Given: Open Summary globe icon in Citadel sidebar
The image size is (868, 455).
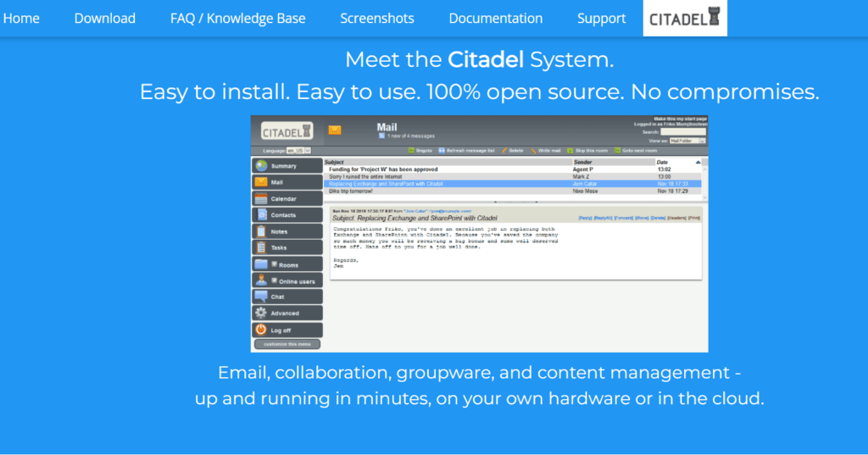Looking at the screenshot, I should point(261,165).
